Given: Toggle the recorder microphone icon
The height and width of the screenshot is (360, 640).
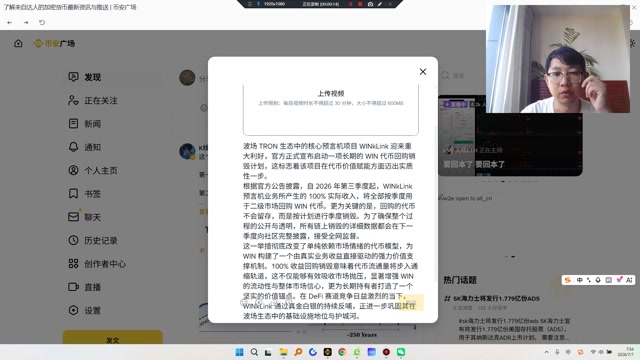Looking at the screenshot, I should pyautogui.click(x=259, y=4).
